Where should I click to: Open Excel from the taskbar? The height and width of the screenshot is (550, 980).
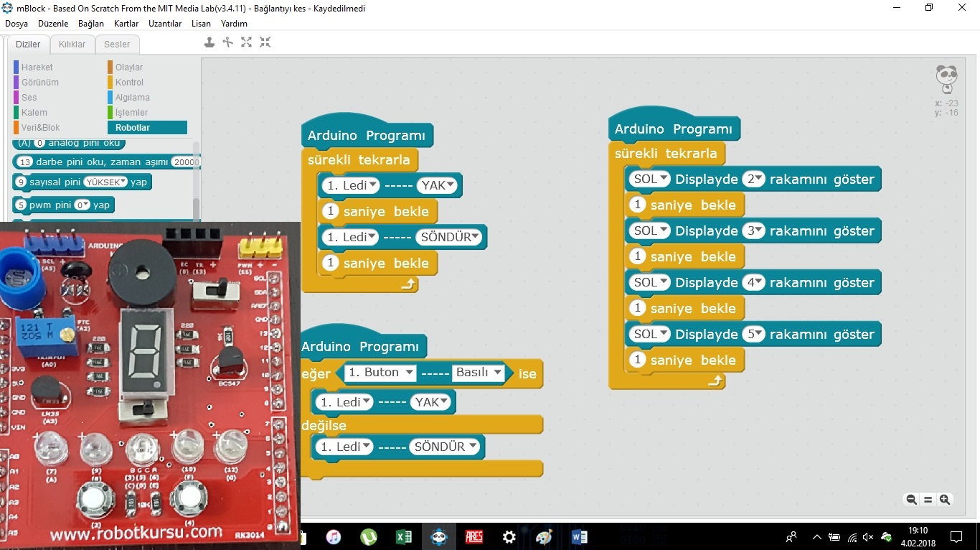click(x=403, y=536)
